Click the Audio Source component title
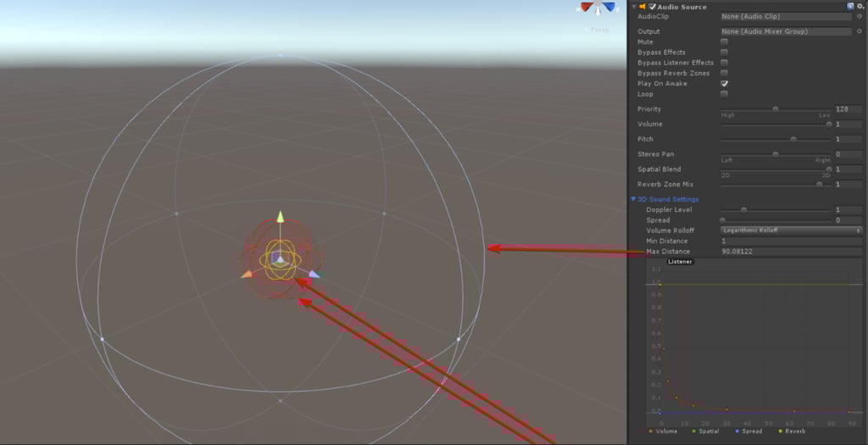 click(x=682, y=7)
